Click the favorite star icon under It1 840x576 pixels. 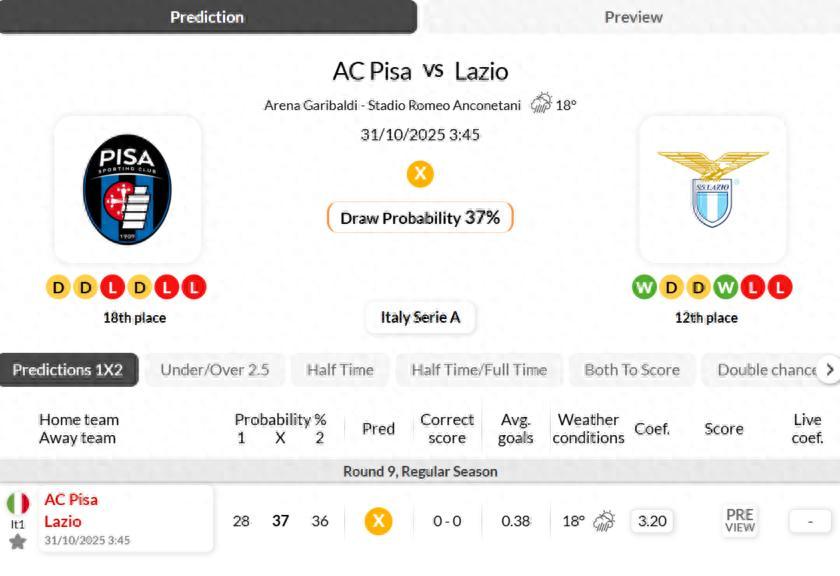18,542
